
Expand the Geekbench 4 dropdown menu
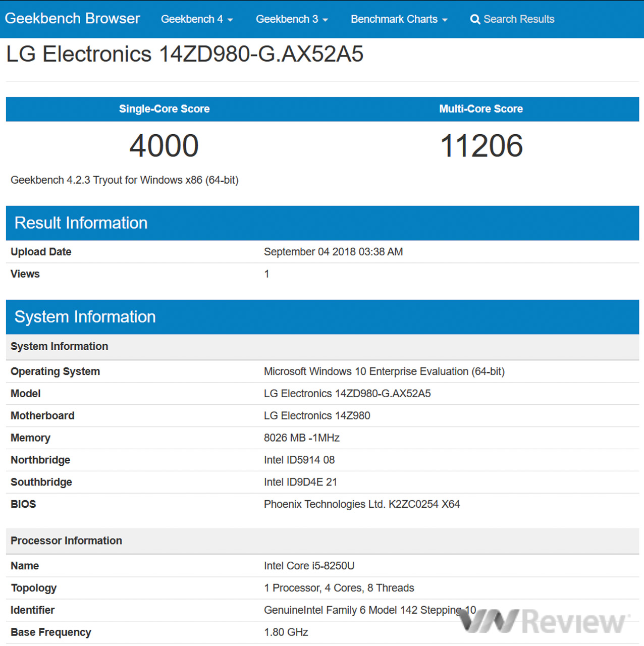coord(197,19)
